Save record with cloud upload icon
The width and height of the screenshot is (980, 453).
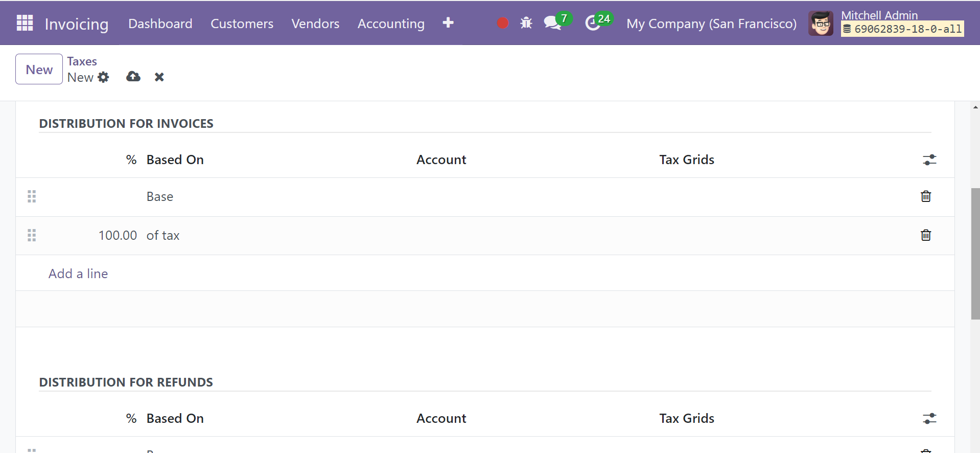[133, 77]
